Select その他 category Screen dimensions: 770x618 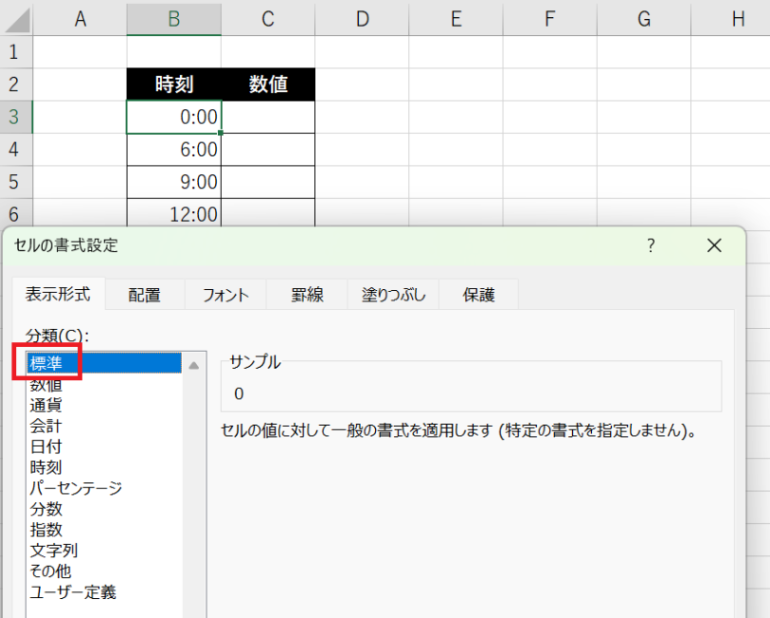pos(104,571)
